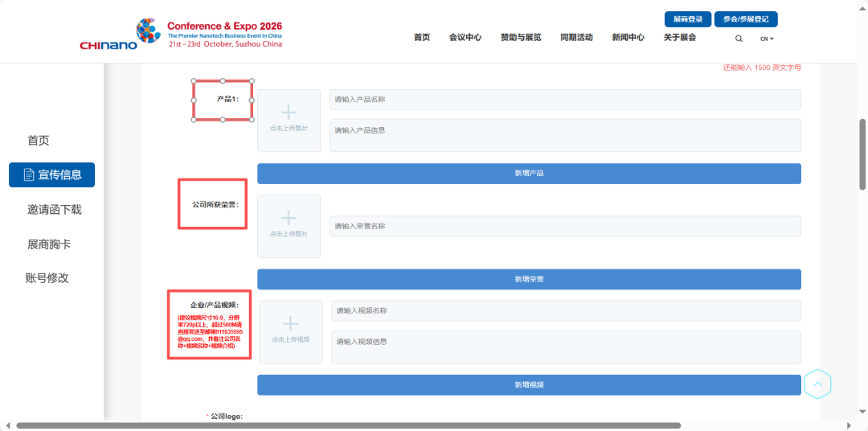The height and width of the screenshot is (431, 868).
Task: Click the 新增视频 button
Action: coord(529,385)
